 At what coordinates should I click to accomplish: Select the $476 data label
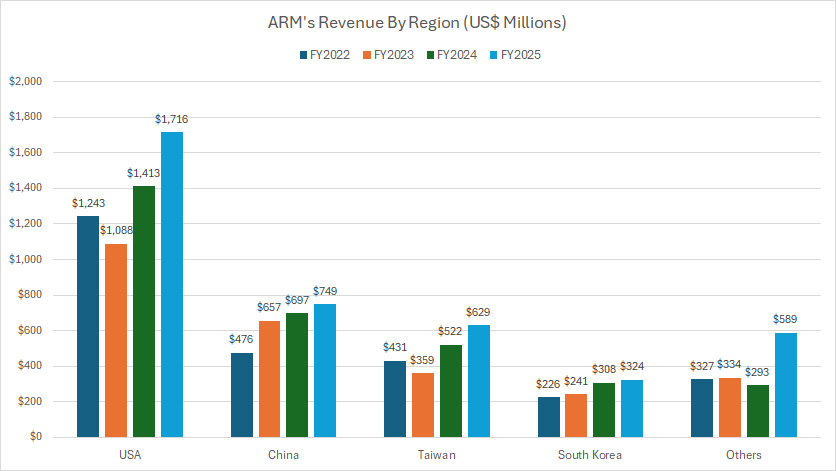tap(241, 339)
